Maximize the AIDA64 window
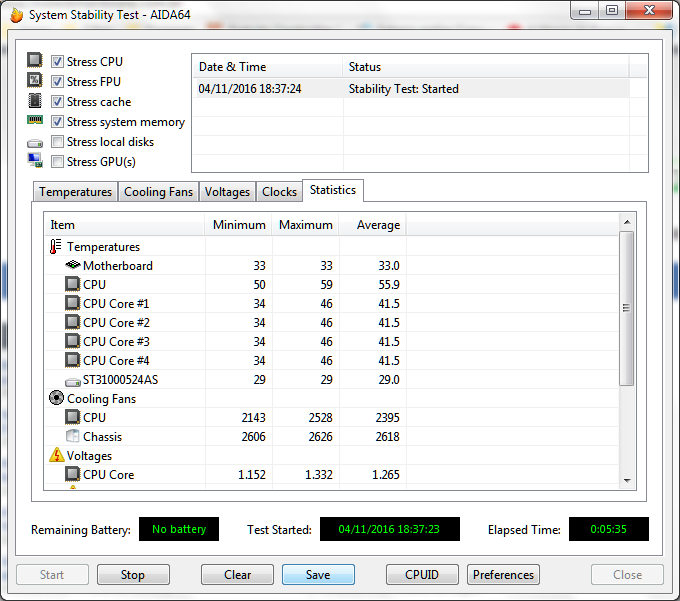Viewport: 680px width, 601px height. pyautogui.click(x=612, y=11)
